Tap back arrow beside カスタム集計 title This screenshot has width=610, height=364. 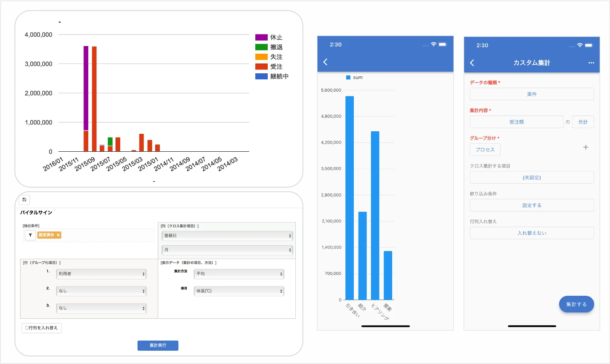[472, 63]
